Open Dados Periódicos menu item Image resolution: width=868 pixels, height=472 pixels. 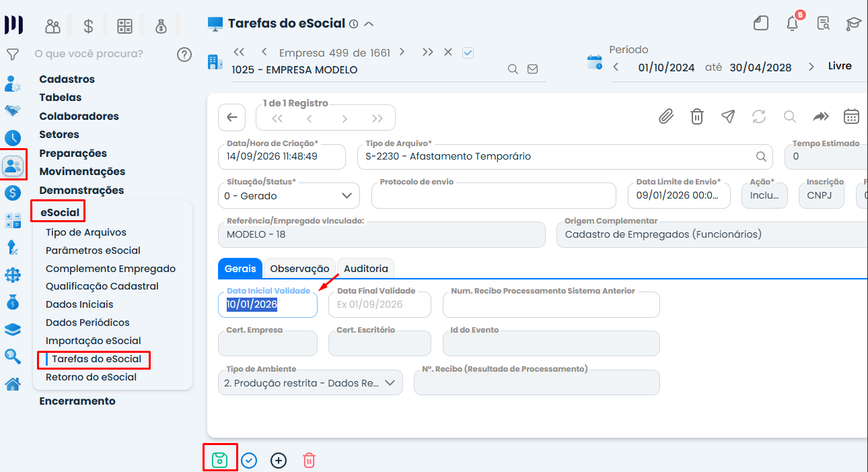tap(87, 323)
